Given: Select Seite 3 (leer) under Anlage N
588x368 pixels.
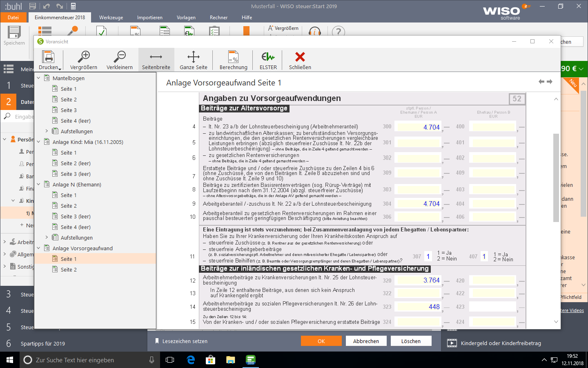Looking at the screenshot, I should click(x=76, y=216).
